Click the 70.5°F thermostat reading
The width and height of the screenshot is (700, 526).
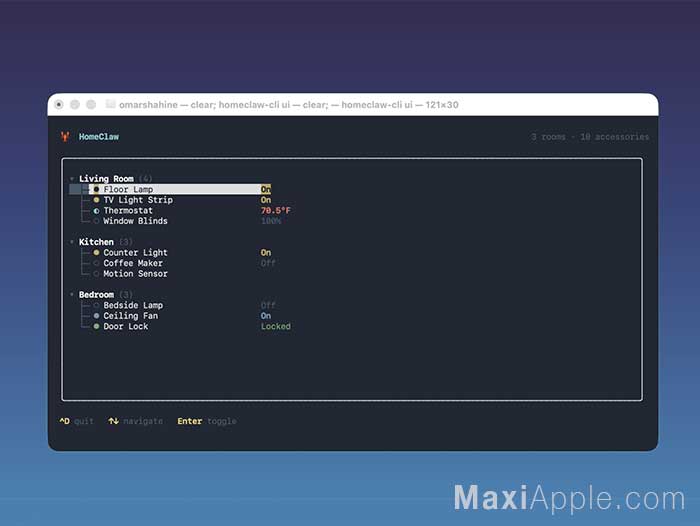276,210
